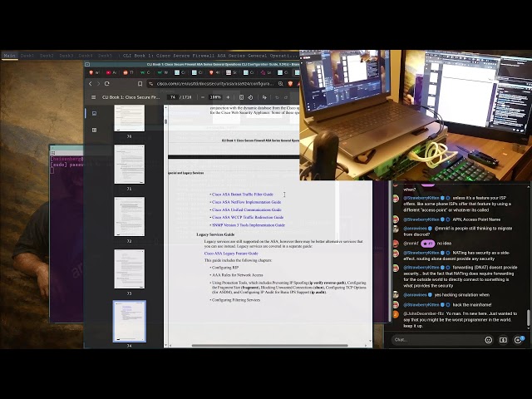
Task: Select the page 72 thumbnail
Action: (130, 216)
